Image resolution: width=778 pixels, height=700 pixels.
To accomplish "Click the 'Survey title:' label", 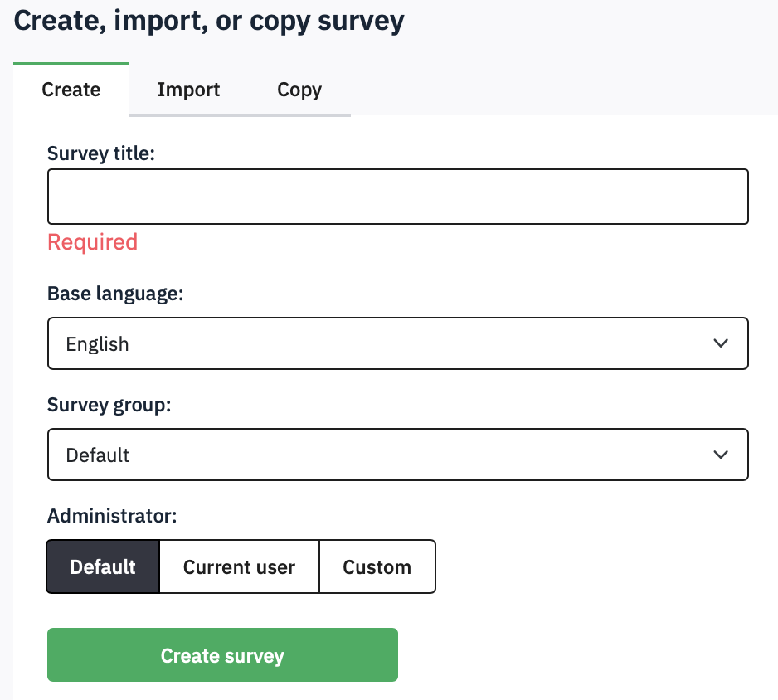I will point(101,153).
